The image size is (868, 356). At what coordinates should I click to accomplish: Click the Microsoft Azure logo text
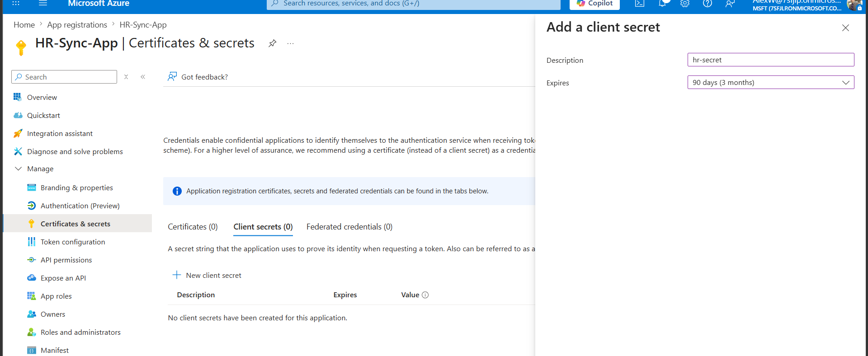click(x=99, y=4)
